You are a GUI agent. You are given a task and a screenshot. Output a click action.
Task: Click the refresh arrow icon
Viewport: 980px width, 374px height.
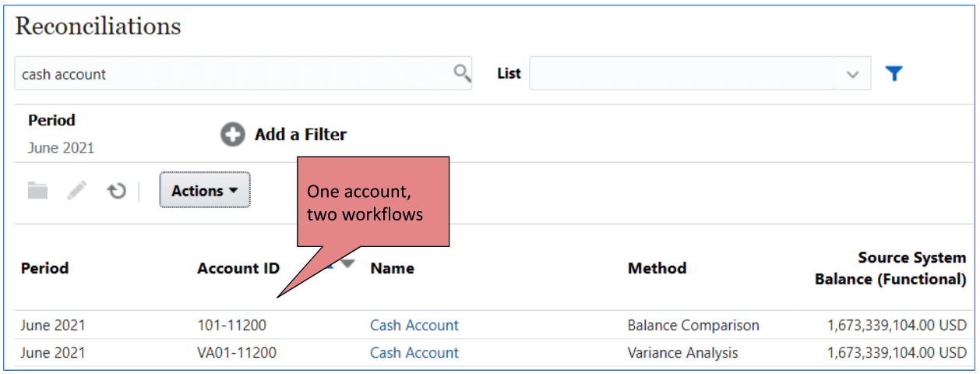117,191
